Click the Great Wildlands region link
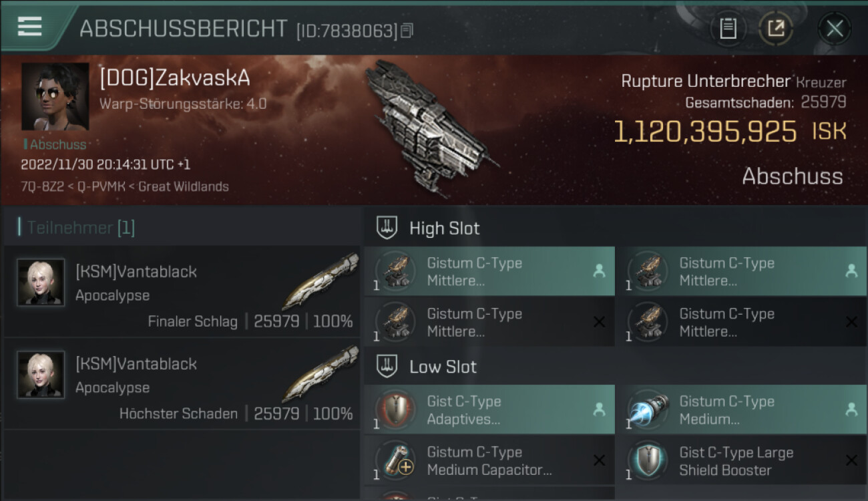This screenshot has width=868, height=501. (184, 186)
